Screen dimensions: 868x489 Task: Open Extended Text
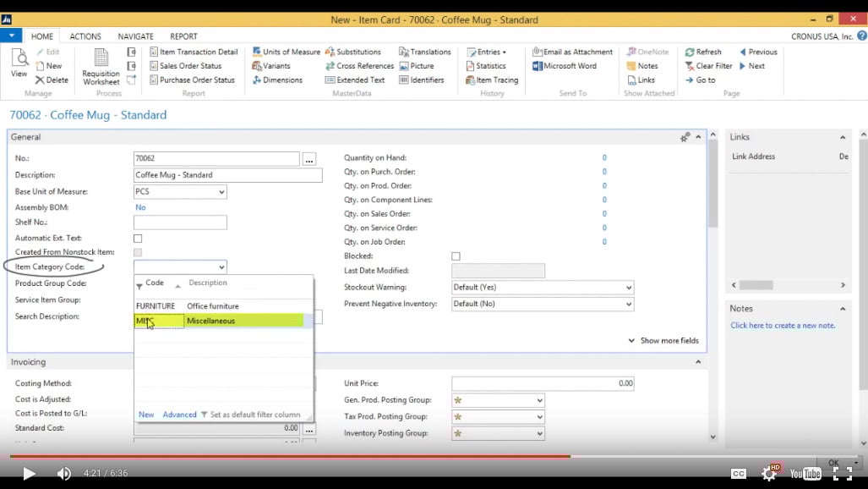tap(355, 80)
